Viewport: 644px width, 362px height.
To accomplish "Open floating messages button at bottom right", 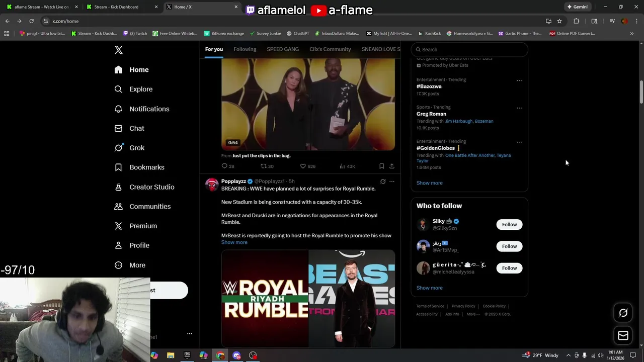I will click(623, 335).
